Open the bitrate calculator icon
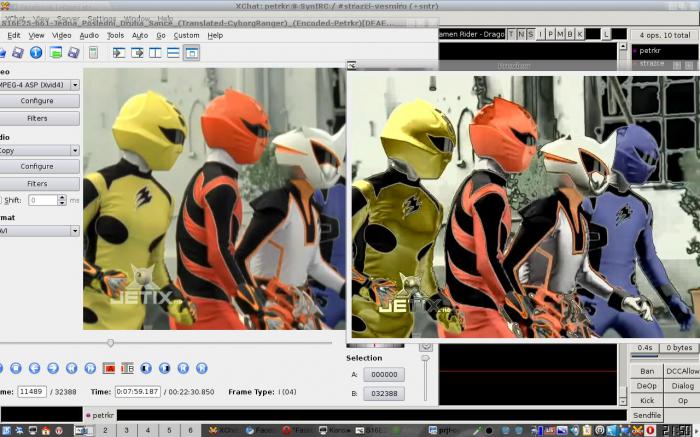Screen dimensions: 700x437 [x=93, y=53]
